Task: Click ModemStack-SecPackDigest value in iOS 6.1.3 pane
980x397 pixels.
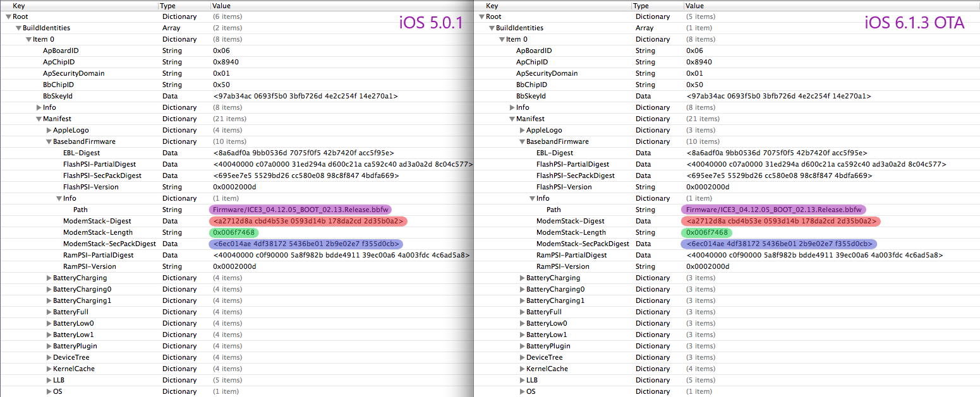Action: 779,244
